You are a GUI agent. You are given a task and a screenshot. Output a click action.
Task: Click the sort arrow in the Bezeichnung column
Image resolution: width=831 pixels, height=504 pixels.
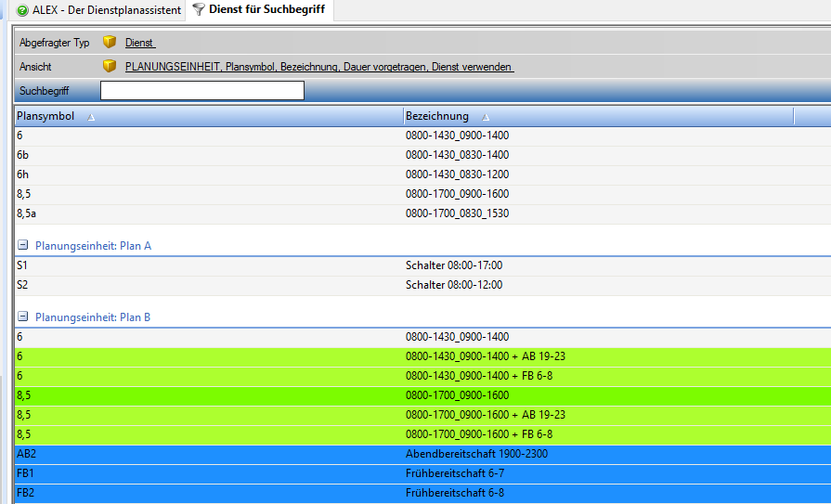486,117
